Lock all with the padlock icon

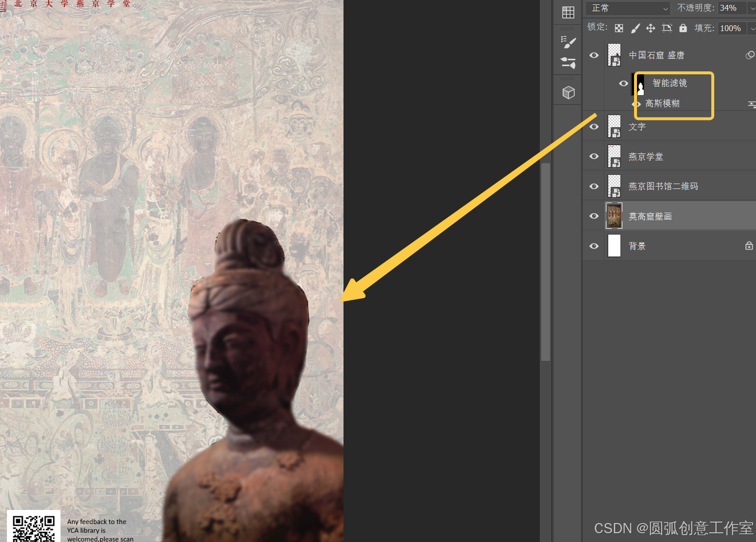(683, 28)
